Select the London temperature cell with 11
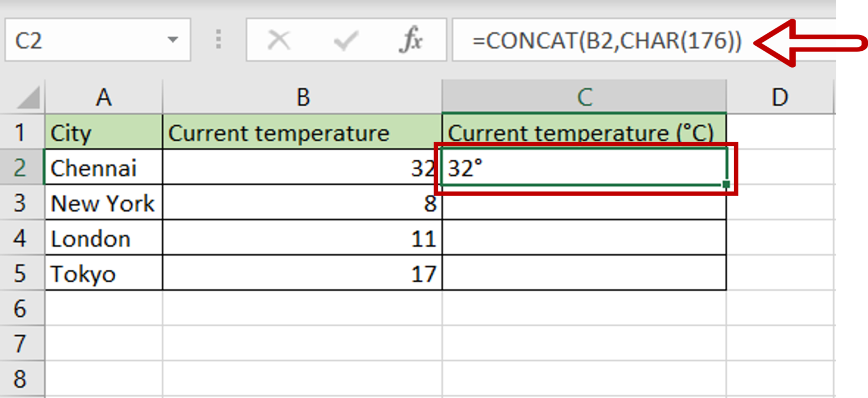This screenshot has width=868, height=398. (x=303, y=238)
